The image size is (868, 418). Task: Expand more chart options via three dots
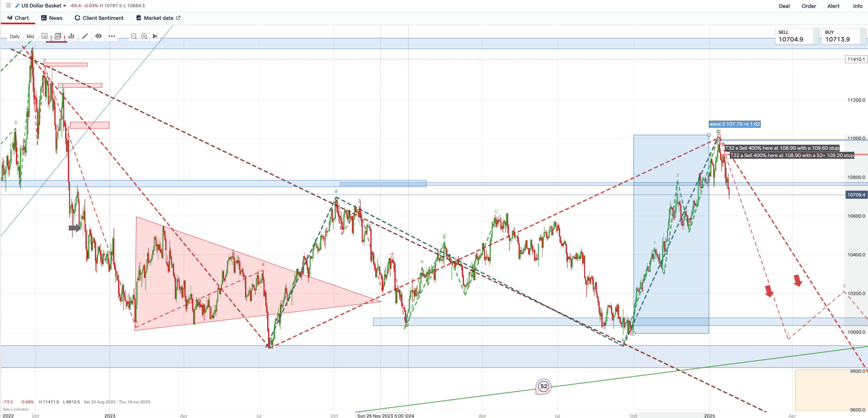(x=112, y=36)
